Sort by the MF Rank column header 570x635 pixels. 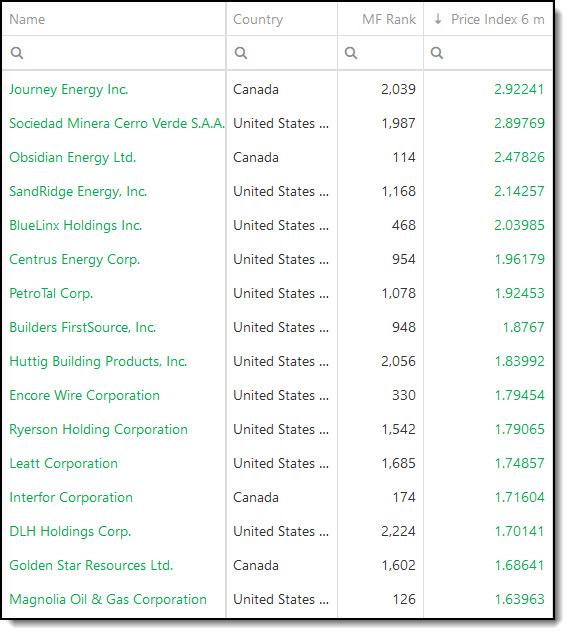pyautogui.click(x=389, y=19)
